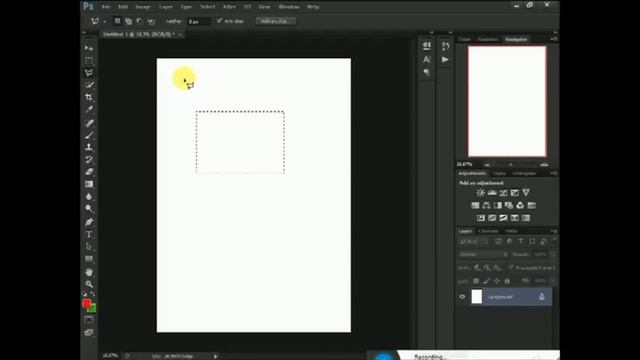Open the status bar document info arrow
Screen dimensions: 640x360
[216, 356]
